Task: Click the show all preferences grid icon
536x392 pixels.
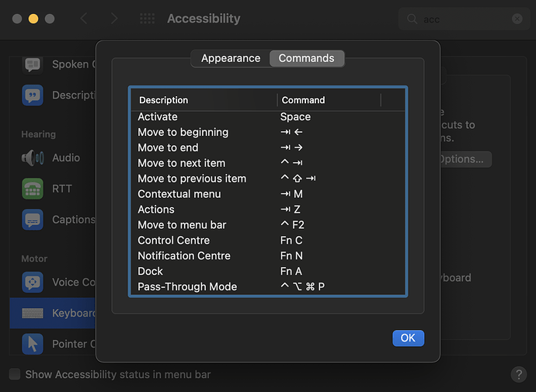Action: pyautogui.click(x=147, y=19)
